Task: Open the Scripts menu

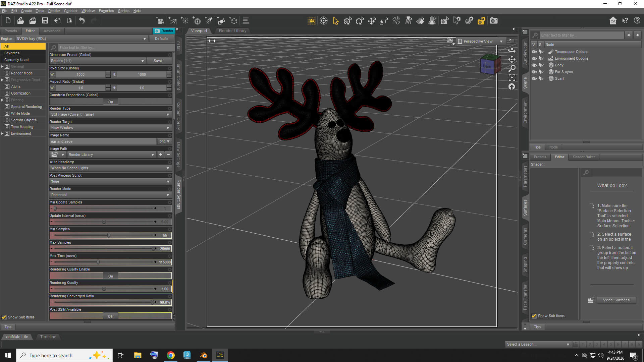Action: [x=123, y=11]
